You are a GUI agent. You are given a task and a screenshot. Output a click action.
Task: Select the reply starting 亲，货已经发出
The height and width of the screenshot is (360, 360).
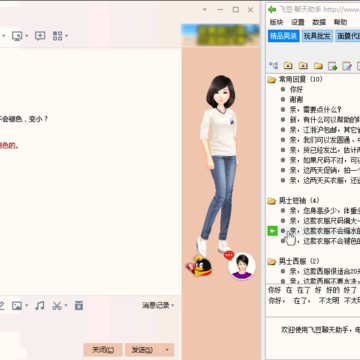coord(325,150)
